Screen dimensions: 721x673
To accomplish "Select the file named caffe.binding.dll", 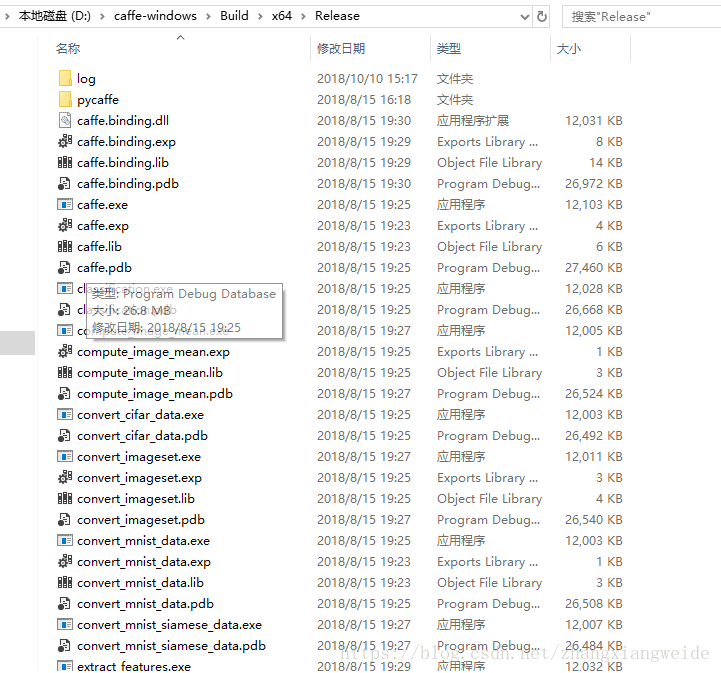I will 123,120.
